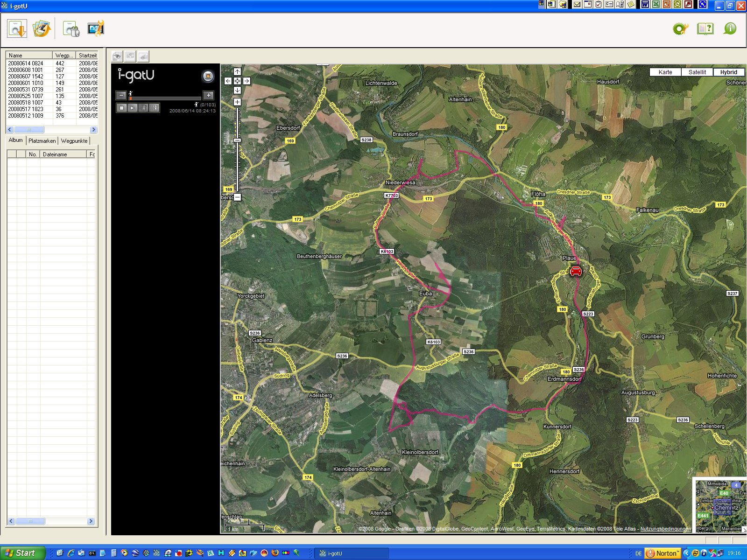
Task: Select track 20080601 1010
Action: pyautogui.click(x=52, y=83)
